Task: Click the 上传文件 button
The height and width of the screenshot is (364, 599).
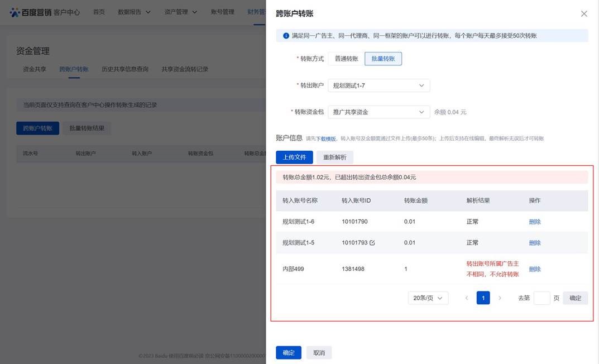Action: [294, 157]
